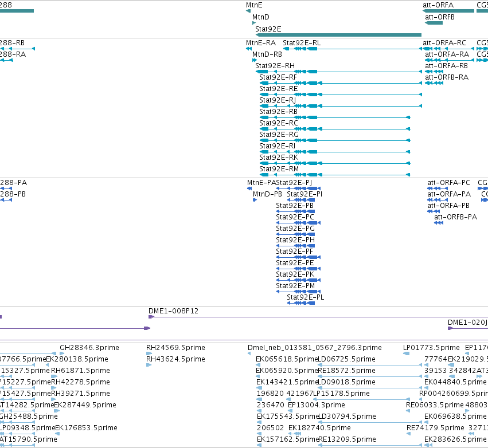
Task: Click transcript label Stat92E-RF
Action: tap(278, 77)
